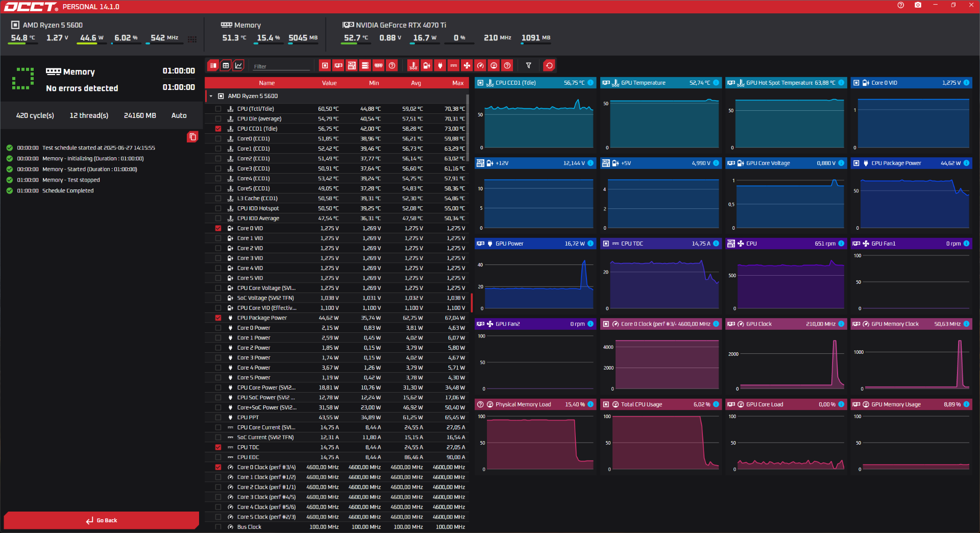Screen dimensions: 980x533
Task: Click info icon on CPU Package Power graph
Action: [966, 163]
